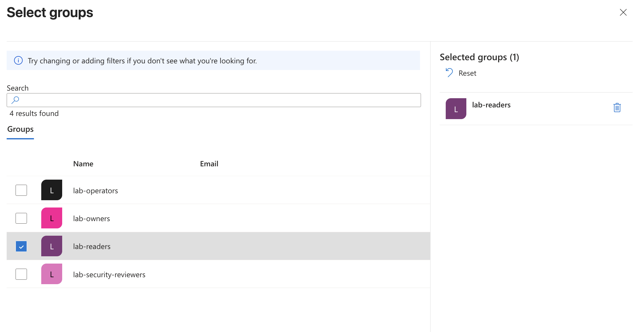
Task: Close the Select groups dialog
Action: pyautogui.click(x=623, y=12)
